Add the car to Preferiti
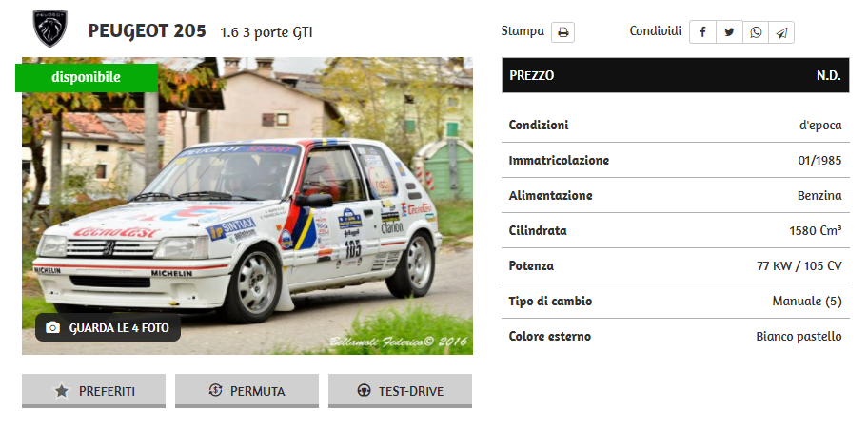This screenshot has height=430, width=868. coord(93,391)
